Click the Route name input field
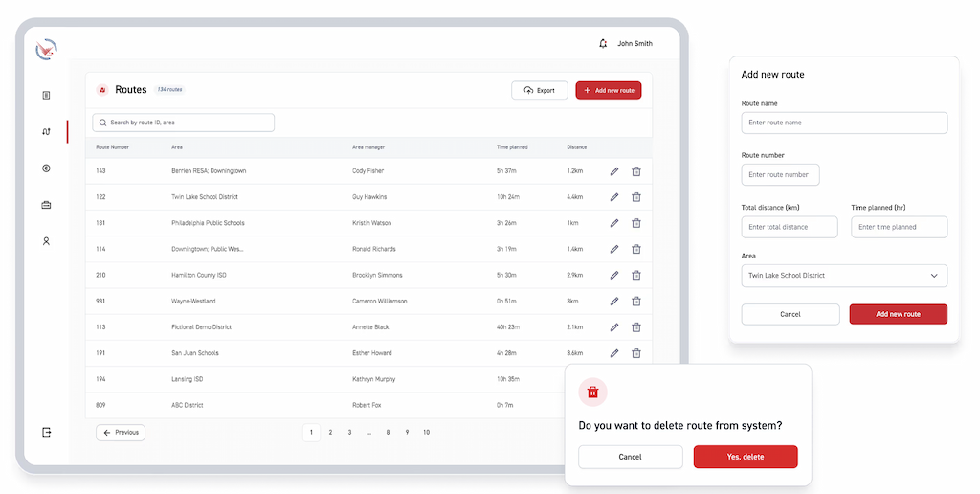980x494 pixels. [844, 123]
